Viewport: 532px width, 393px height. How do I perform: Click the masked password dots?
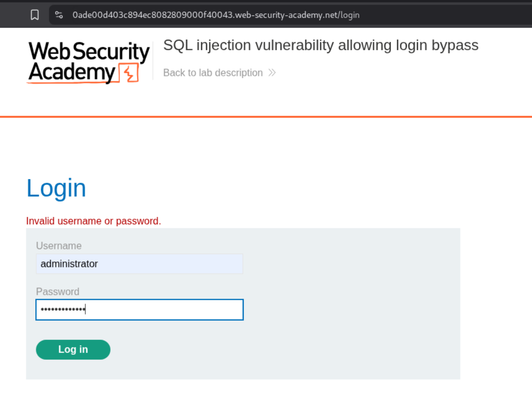click(x=63, y=310)
